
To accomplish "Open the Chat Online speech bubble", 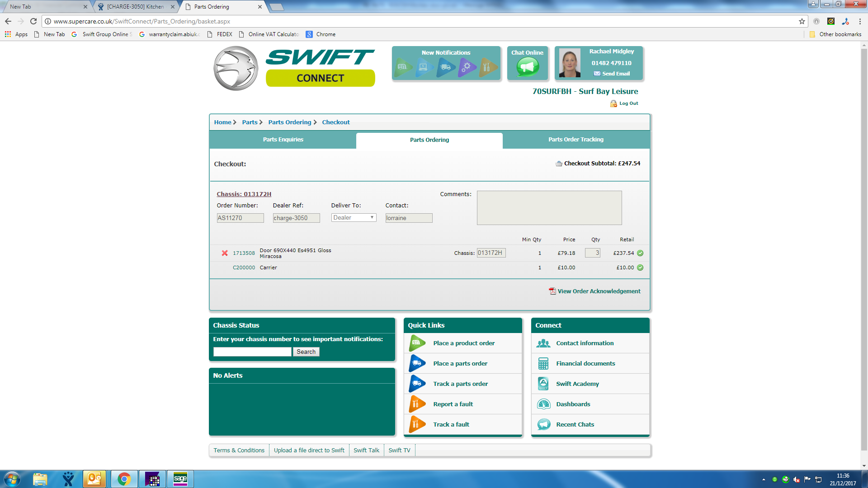I will click(528, 67).
